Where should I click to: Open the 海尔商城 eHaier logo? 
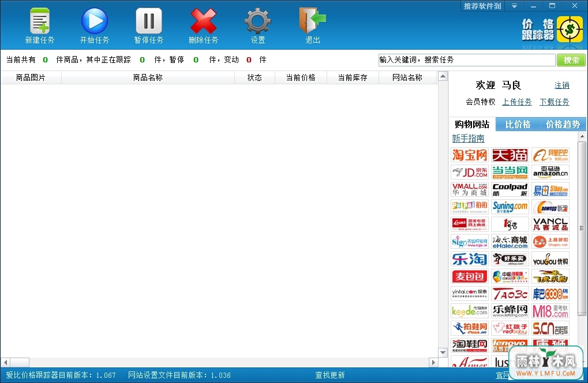[x=510, y=241]
